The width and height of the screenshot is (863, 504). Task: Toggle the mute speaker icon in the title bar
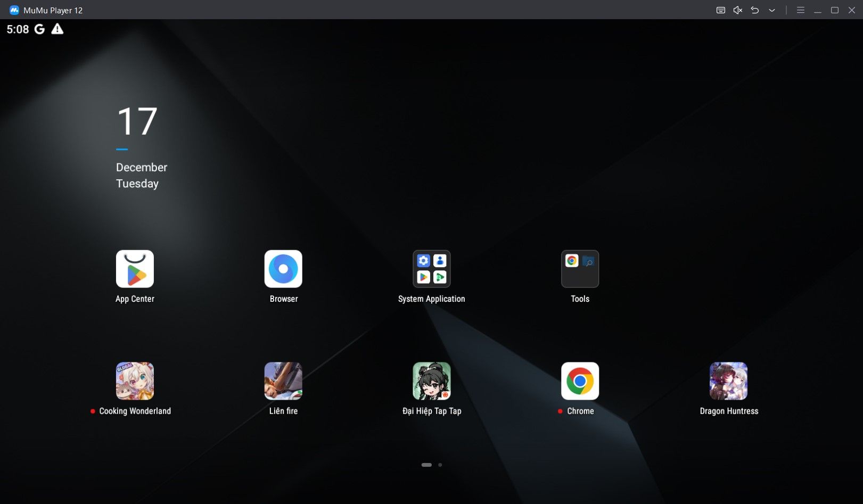click(738, 10)
